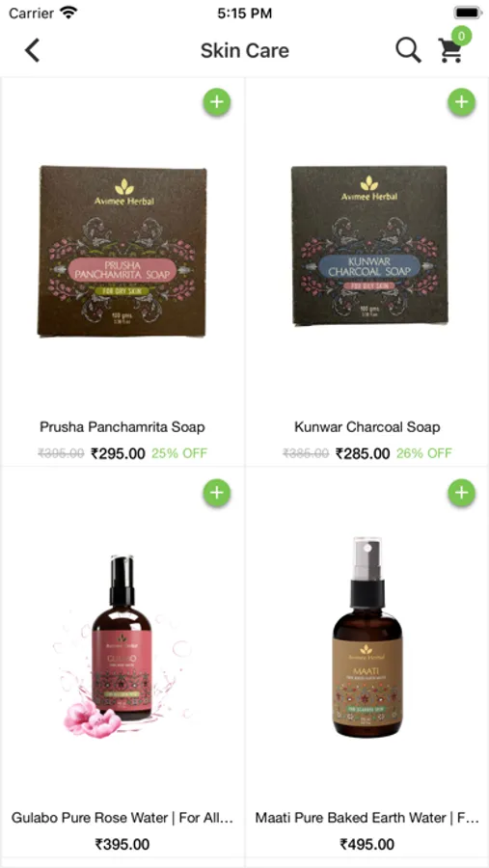
Task: Tap the ₹295.00 discounted price
Action: pyautogui.click(x=118, y=453)
